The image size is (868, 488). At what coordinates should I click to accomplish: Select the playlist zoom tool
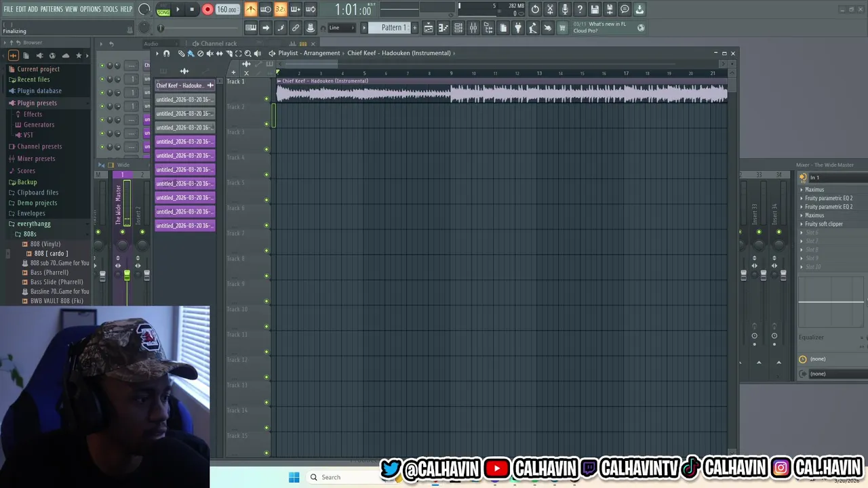pos(248,54)
